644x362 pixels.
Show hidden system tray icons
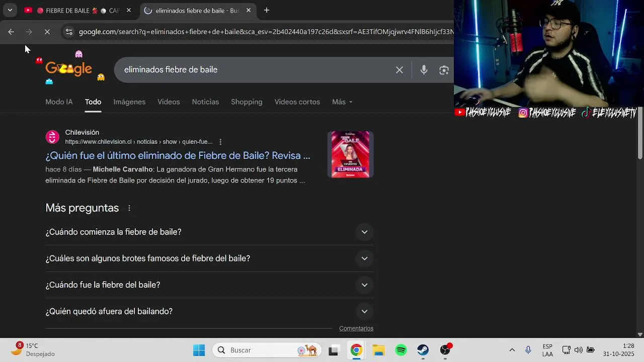point(512,350)
